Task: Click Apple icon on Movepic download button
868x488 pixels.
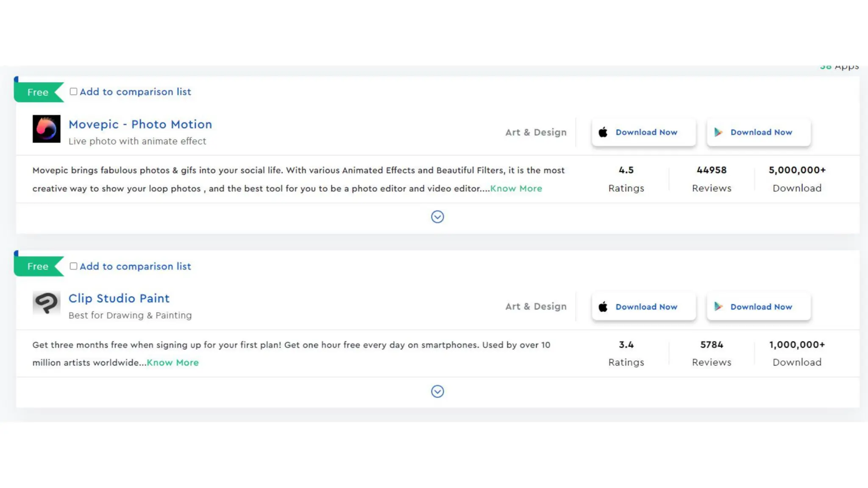Action: 603,132
